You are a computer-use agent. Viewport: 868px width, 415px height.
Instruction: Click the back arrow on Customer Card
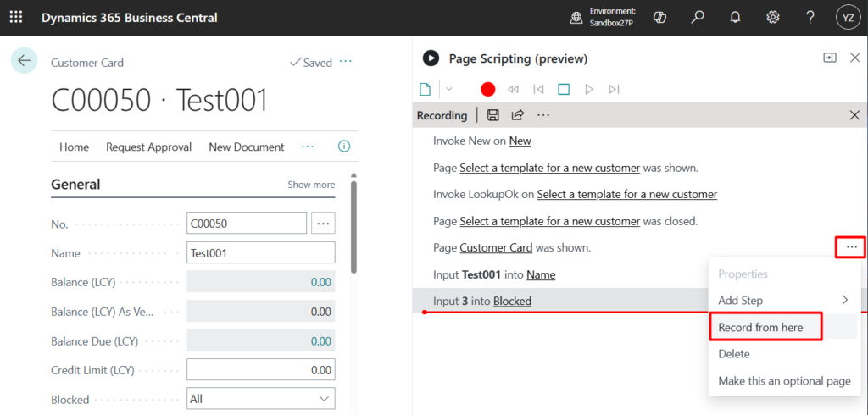[24, 61]
